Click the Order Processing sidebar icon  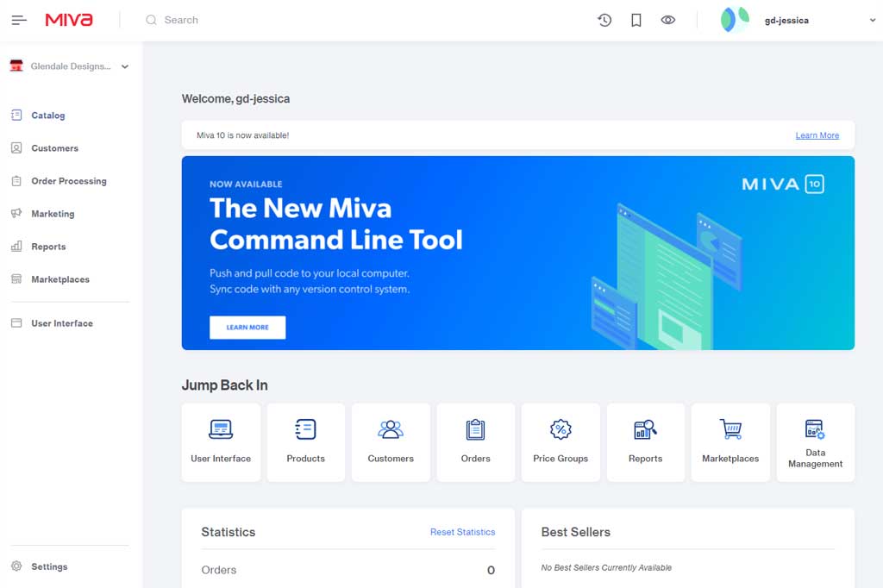[16, 181]
